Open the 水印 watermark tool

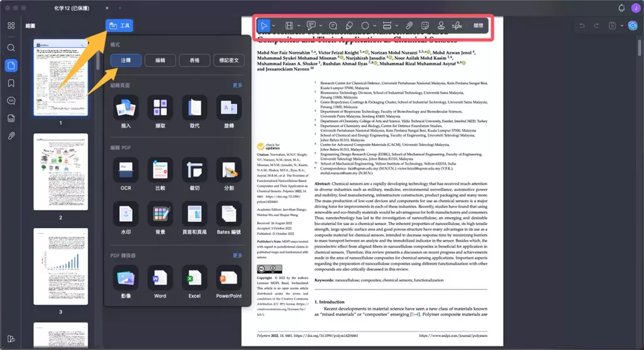[x=126, y=218]
